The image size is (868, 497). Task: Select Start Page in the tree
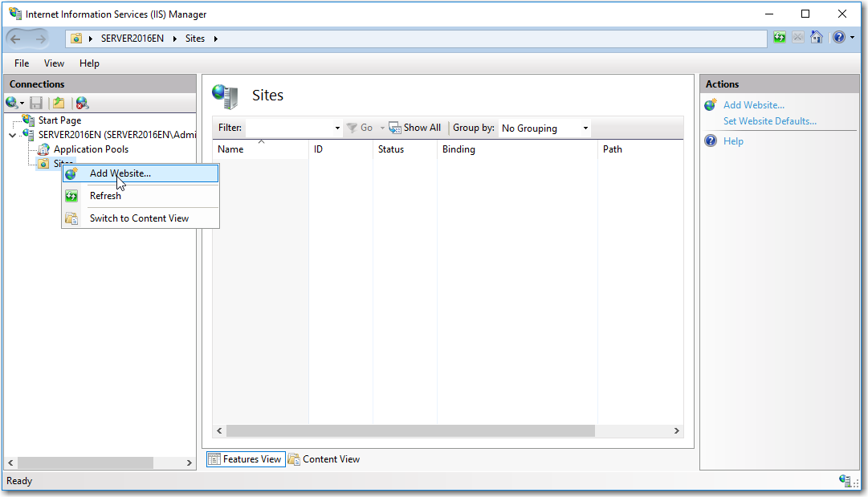pos(59,120)
